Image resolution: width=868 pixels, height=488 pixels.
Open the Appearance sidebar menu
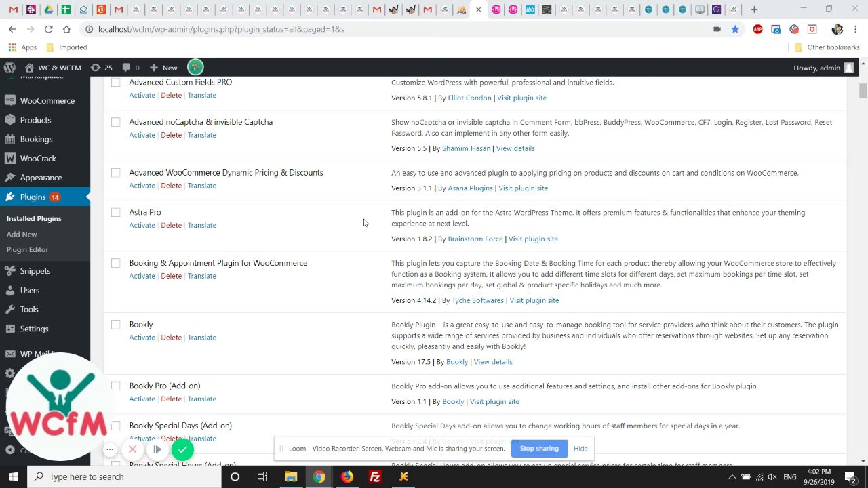coord(45,178)
